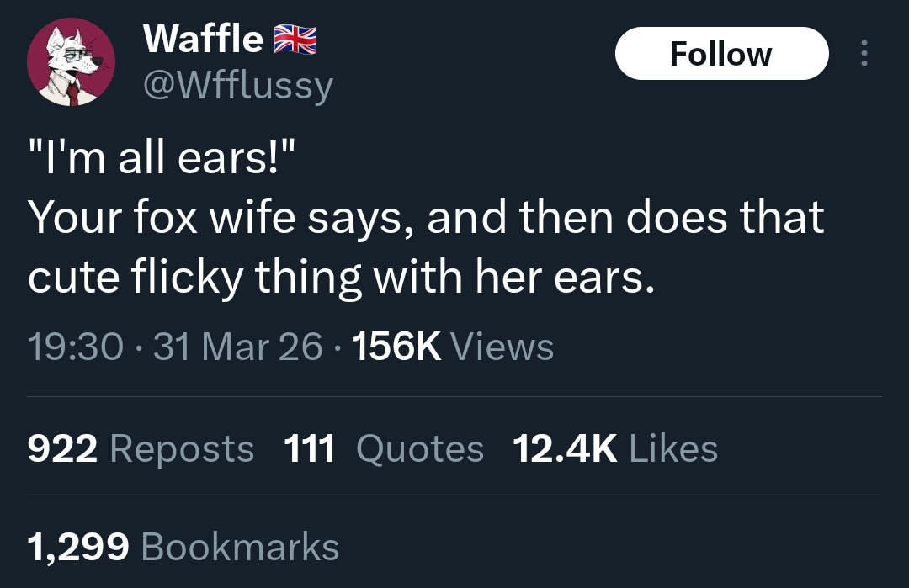
Task: Open the 156K view count number
Action: [396, 347]
